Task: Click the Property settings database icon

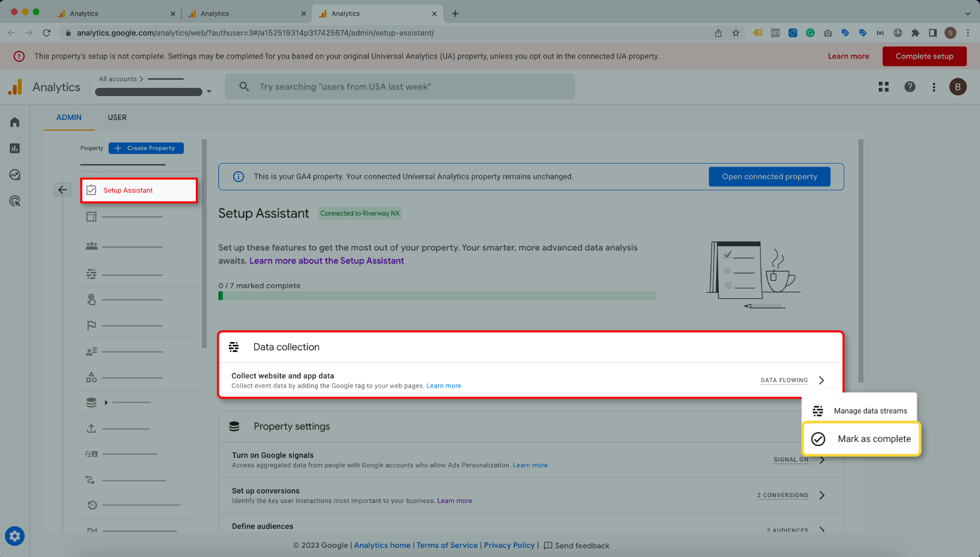Action: click(234, 426)
